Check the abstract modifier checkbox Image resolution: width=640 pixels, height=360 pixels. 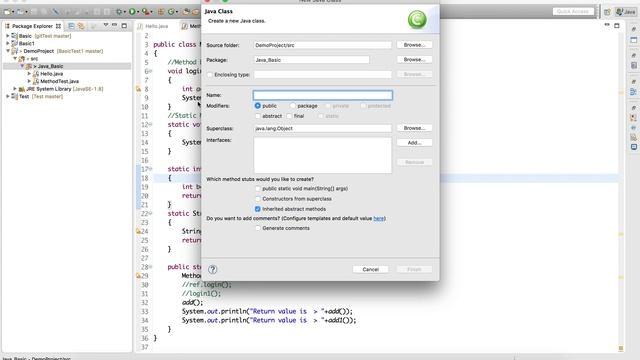[258, 116]
